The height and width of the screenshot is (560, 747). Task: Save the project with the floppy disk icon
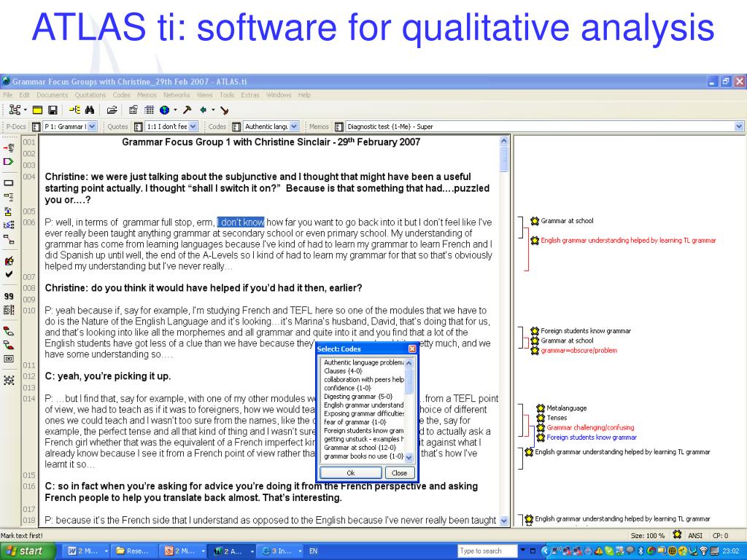[53, 110]
